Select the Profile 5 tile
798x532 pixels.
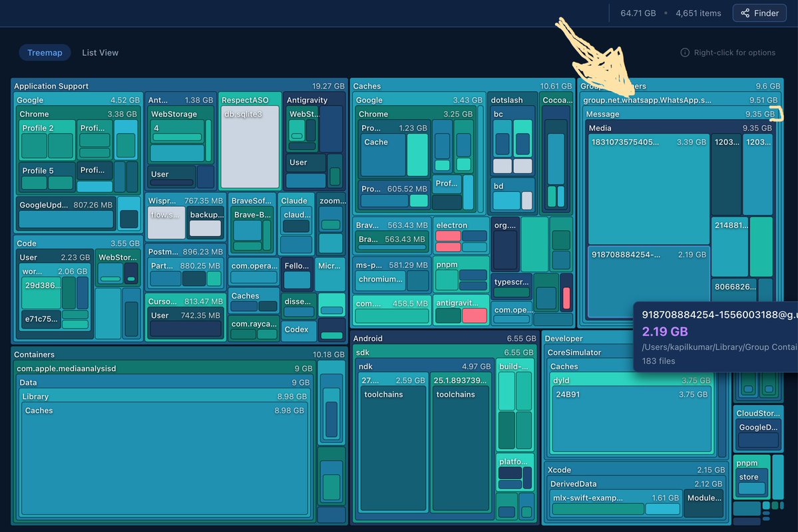point(47,177)
